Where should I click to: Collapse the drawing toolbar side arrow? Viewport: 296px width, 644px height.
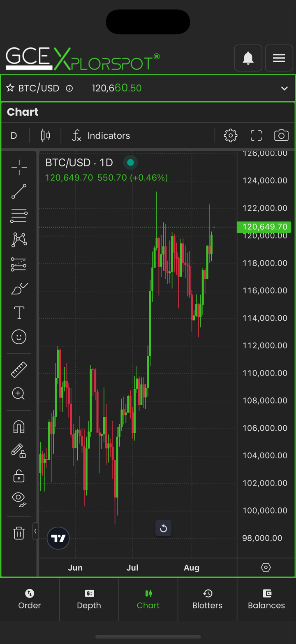(35, 531)
